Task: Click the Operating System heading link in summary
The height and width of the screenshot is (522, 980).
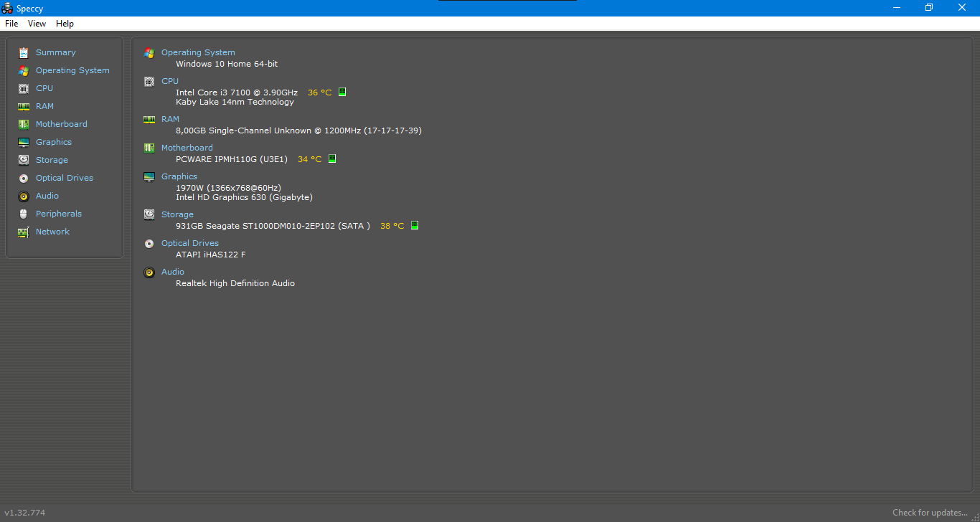Action: (198, 52)
